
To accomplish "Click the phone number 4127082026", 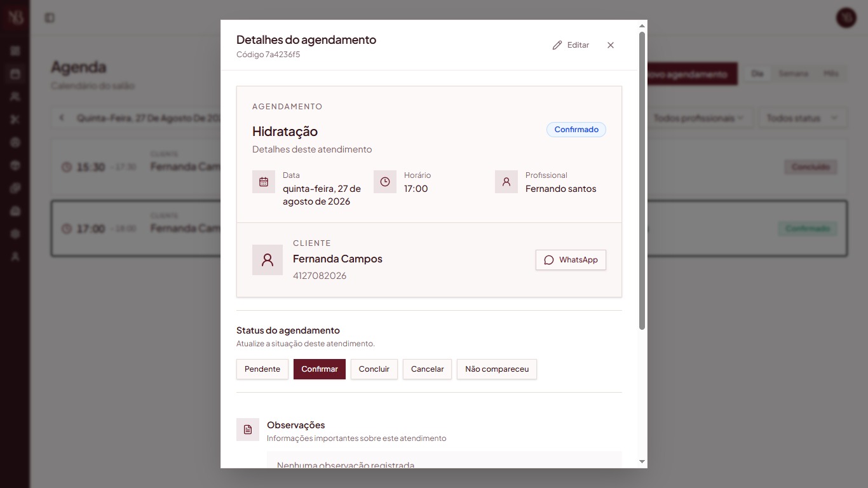I will pos(320,276).
